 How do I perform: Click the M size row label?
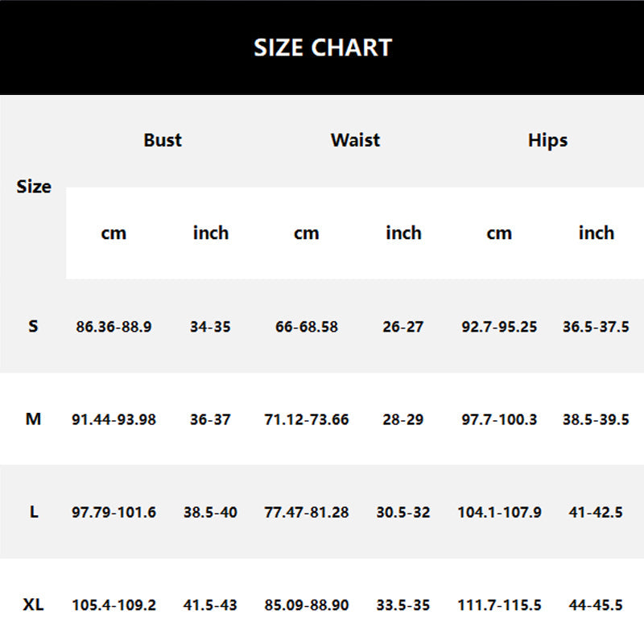point(33,419)
